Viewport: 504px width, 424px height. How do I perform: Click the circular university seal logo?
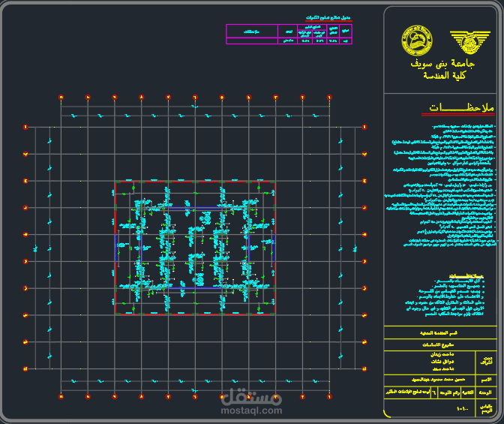coord(417,41)
